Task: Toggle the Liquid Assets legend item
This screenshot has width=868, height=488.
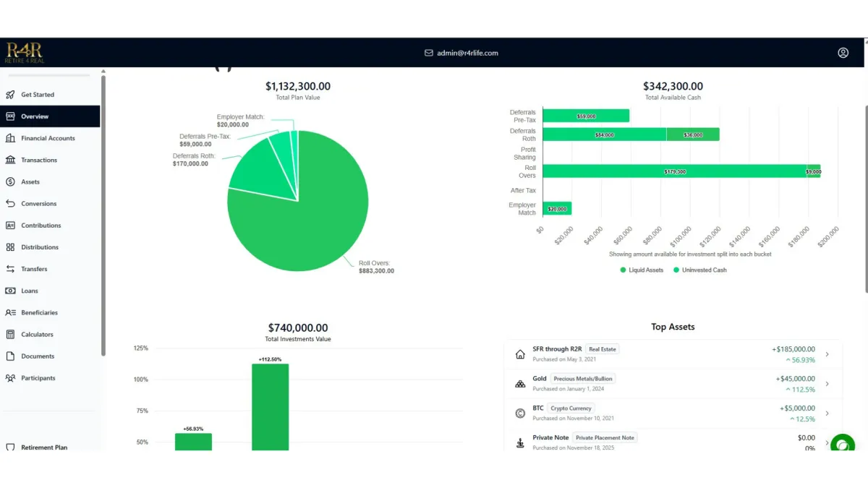Action: click(642, 270)
